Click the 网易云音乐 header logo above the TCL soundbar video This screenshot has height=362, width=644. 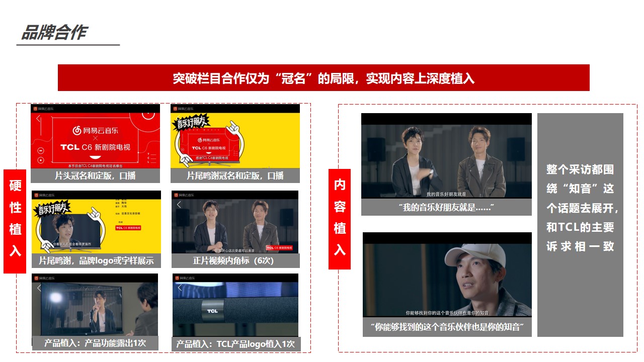click(185, 278)
